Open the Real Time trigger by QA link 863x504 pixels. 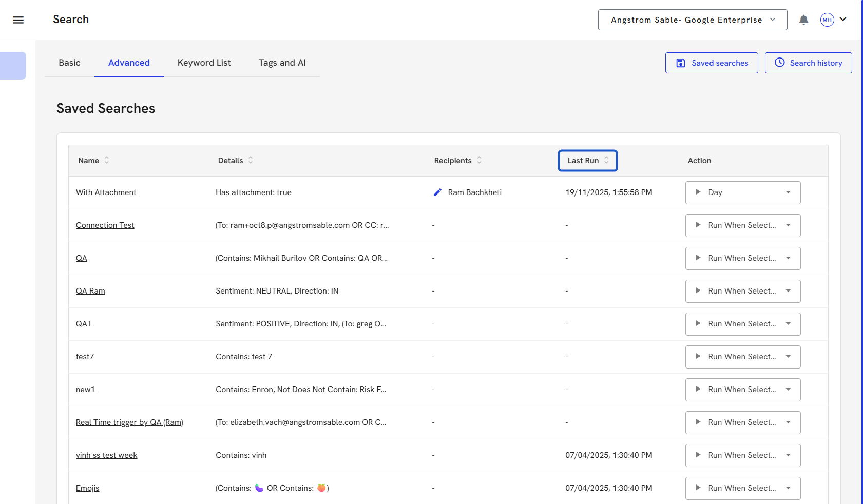pos(129,422)
